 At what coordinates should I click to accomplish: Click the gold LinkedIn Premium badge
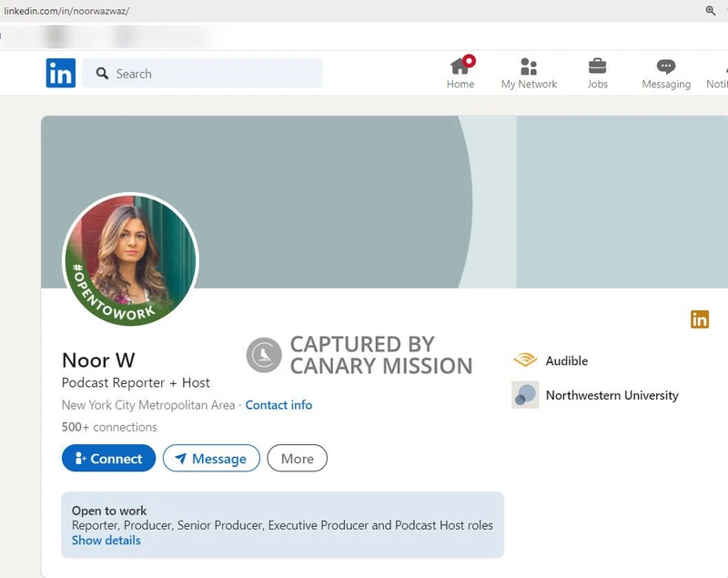[700, 319]
